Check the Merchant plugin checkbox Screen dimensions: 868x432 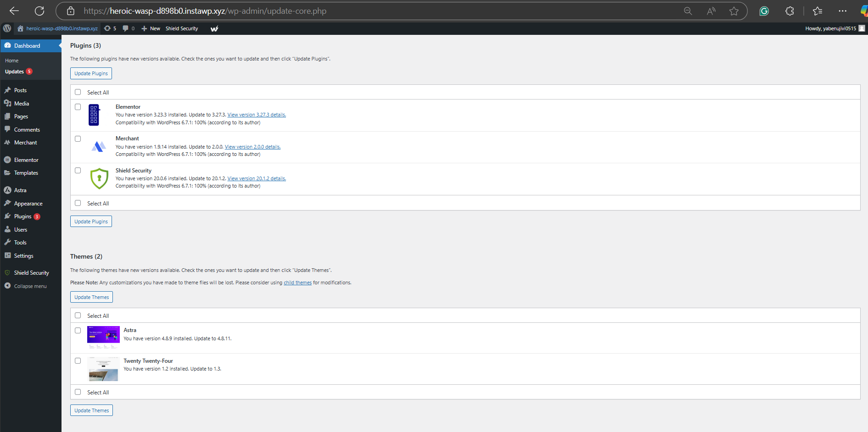point(78,138)
